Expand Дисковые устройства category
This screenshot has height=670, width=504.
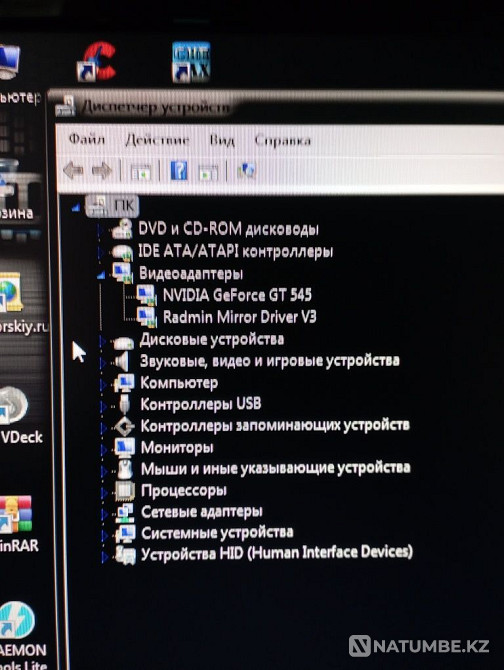[103, 341]
